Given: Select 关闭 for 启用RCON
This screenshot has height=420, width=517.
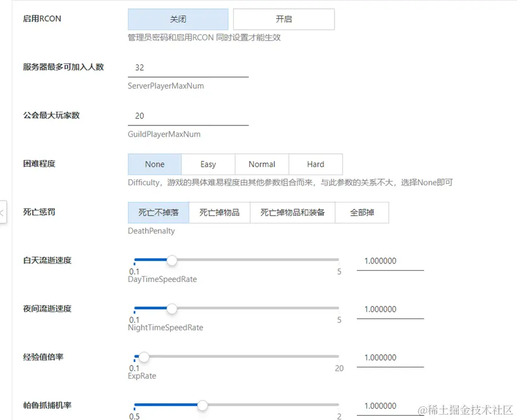Looking at the screenshot, I should click(178, 19).
